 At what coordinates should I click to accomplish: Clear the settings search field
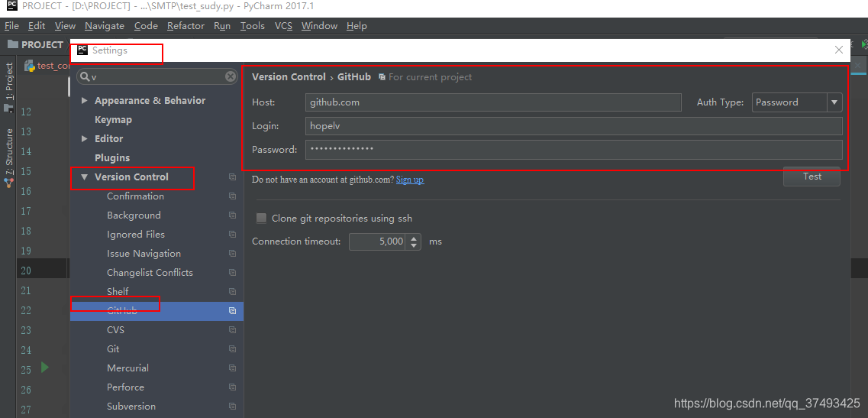click(231, 76)
